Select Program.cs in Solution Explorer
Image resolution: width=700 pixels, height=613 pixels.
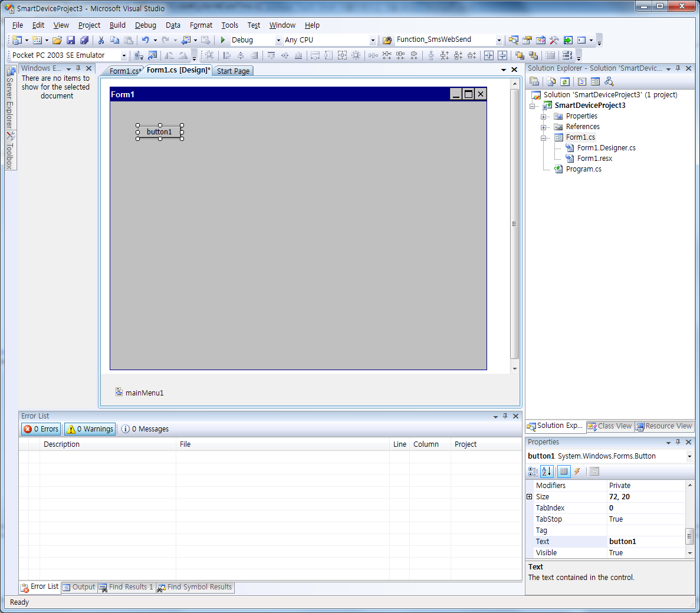583,169
